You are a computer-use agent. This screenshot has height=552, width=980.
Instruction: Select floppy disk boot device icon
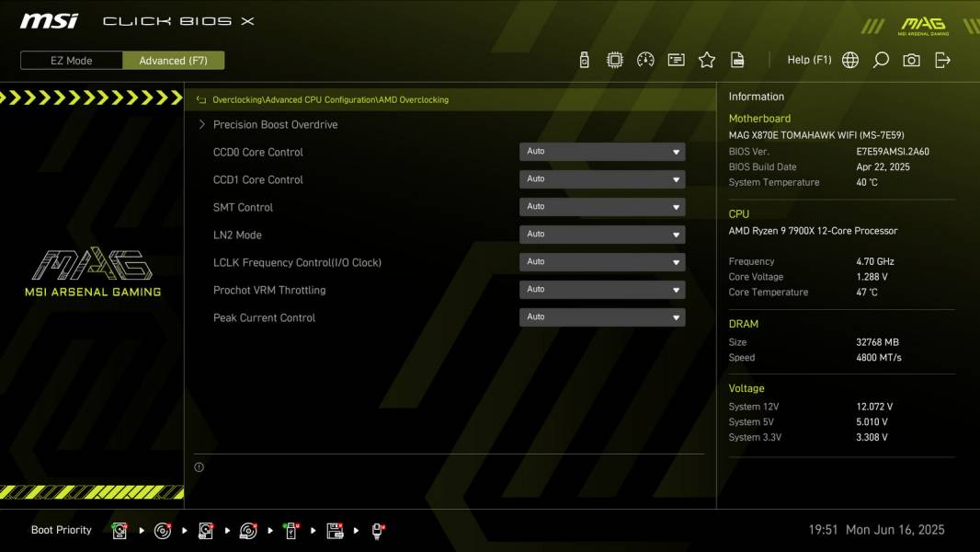(x=335, y=531)
